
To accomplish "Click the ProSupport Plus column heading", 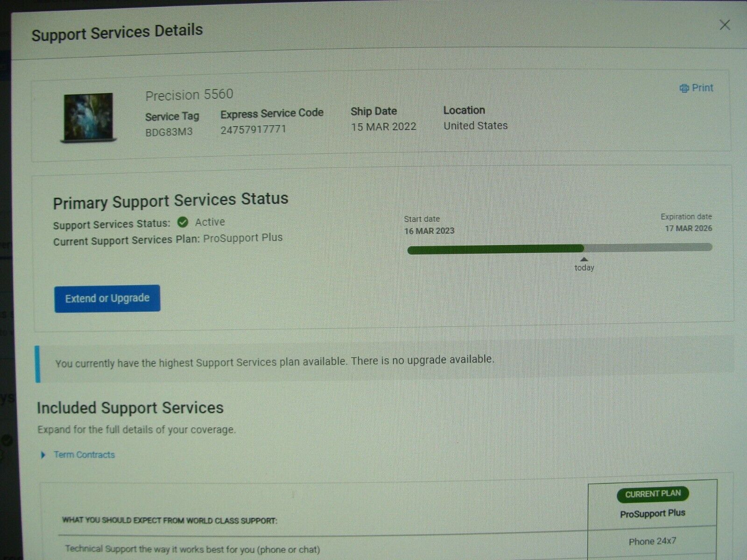I will 652,513.
